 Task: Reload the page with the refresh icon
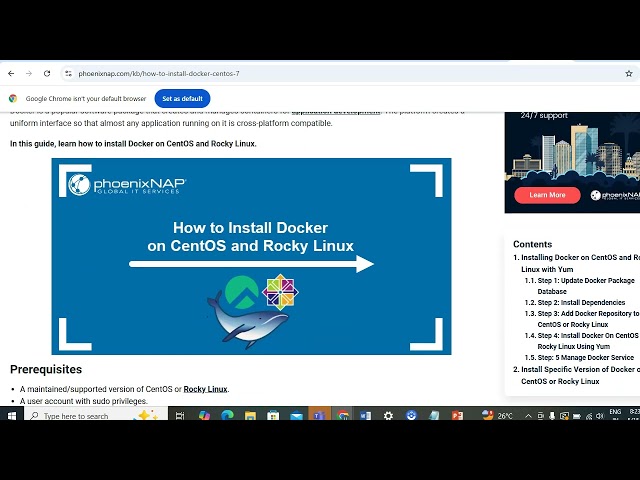pyautogui.click(x=47, y=73)
